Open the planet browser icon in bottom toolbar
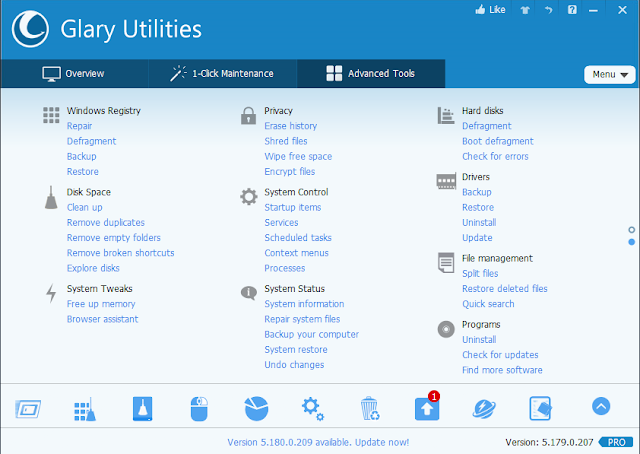Screen dimensions: 640x454 tap(484, 409)
